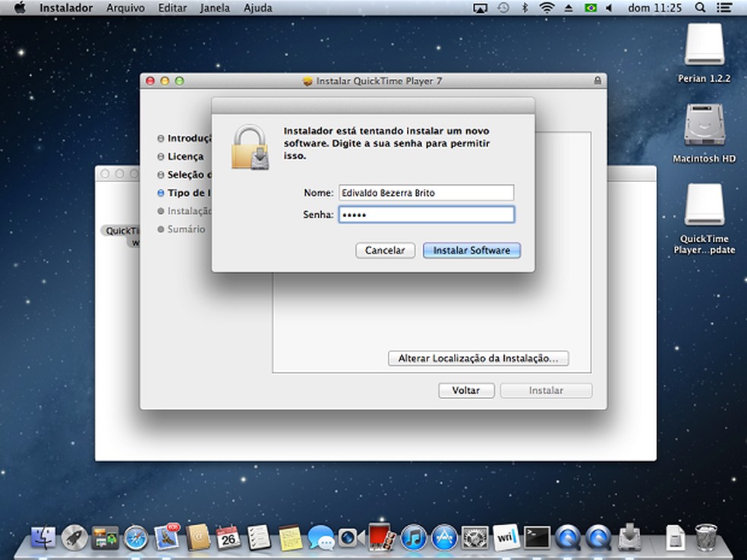747x560 pixels.
Task: Open Launchpad rocket icon in dock
Action: (x=74, y=538)
